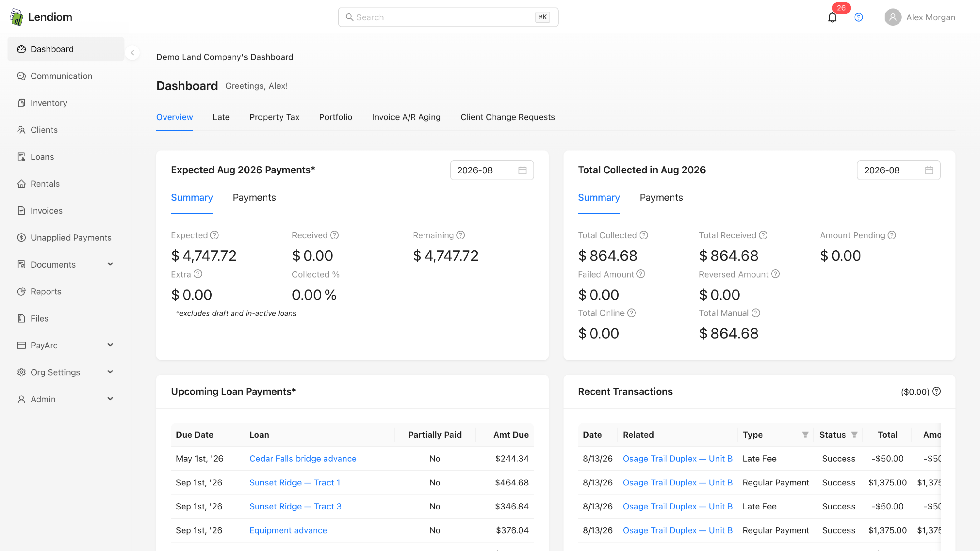Click the blue help circle icon
Screen dimensions: 980x551
[858, 17]
